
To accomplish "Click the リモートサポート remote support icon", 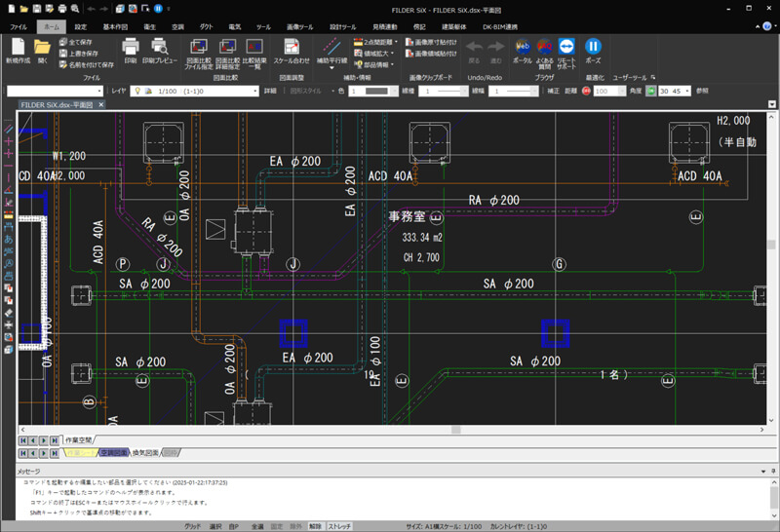I will 567,47.
